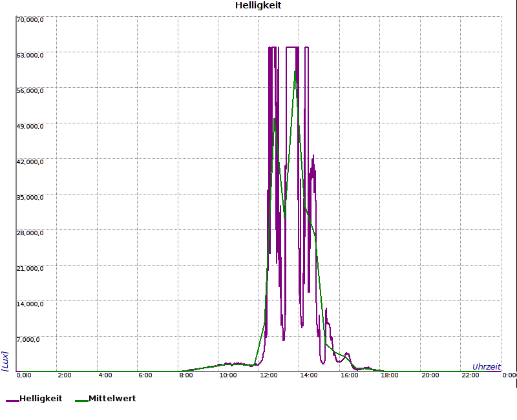Click the 7,000,0 y-axis value label
The image size is (517, 420).
tap(30, 339)
